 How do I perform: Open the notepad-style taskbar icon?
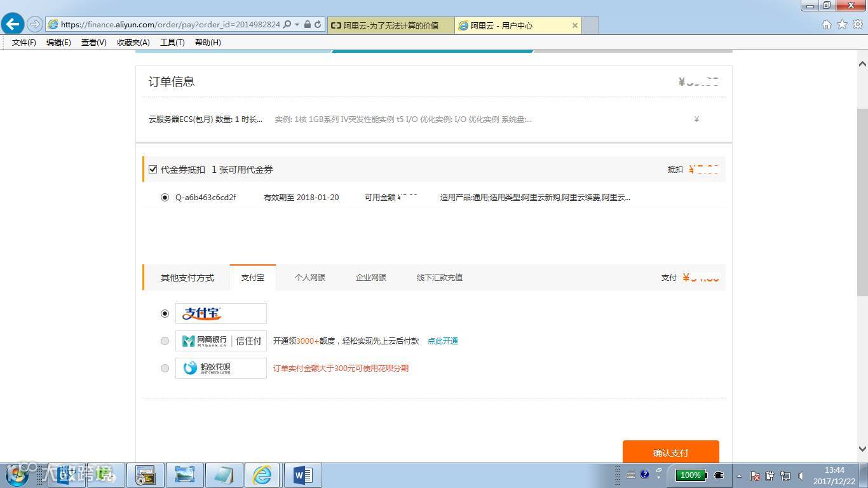click(224, 475)
